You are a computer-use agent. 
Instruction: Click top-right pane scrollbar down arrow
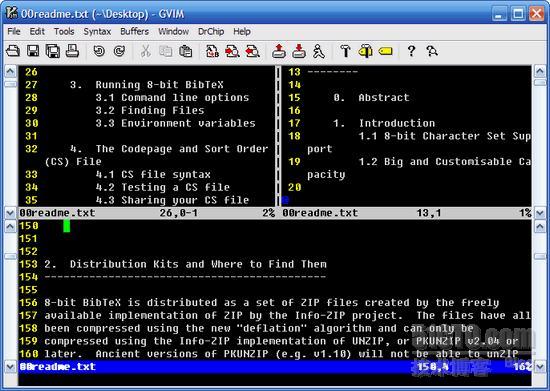click(540, 213)
